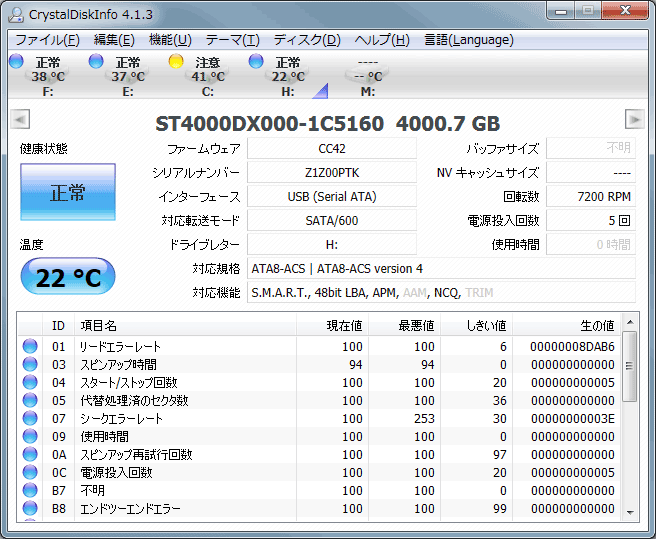Image resolution: width=656 pixels, height=539 pixels.
Task: Select the リードエラーレート attribute name
Action: (x=120, y=346)
